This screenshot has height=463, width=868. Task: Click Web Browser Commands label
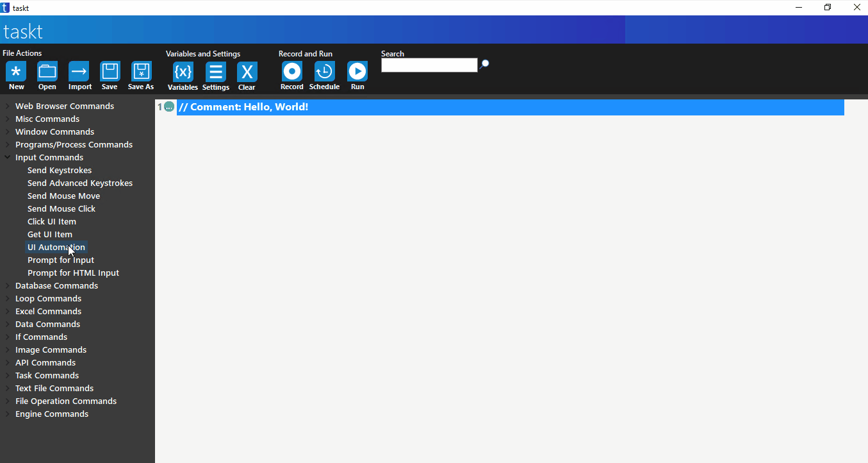pyautogui.click(x=65, y=106)
